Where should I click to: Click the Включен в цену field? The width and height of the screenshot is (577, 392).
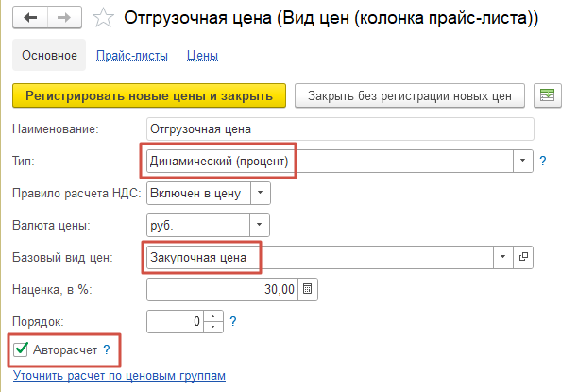(x=198, y=193)
